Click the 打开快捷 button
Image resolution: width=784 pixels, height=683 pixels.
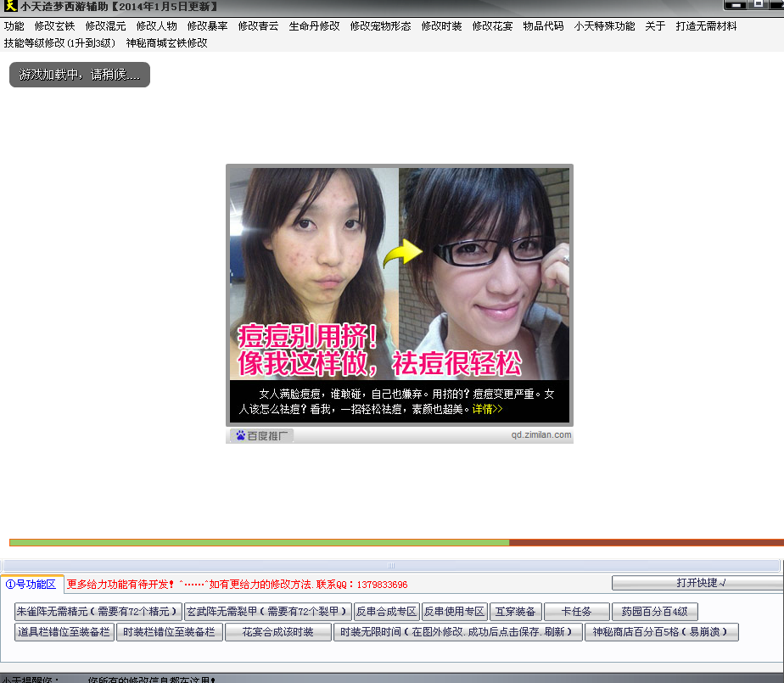[x=698, y=583]
